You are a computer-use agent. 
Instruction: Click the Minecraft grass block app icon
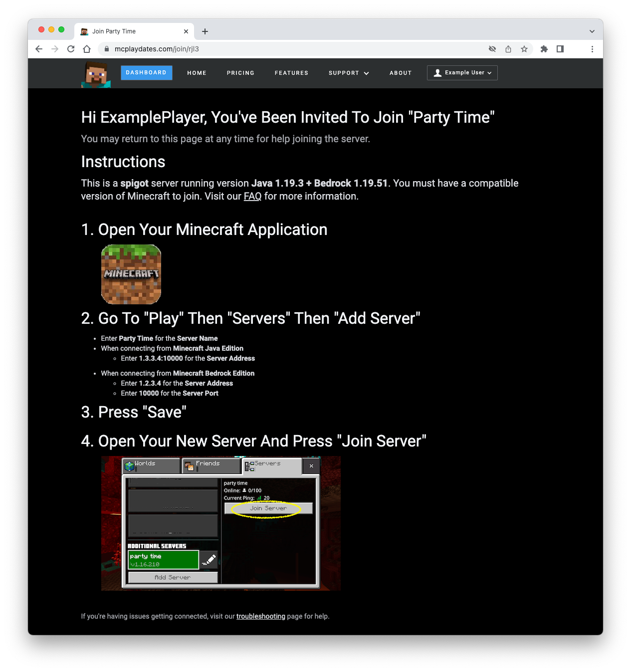coord(131,274)
